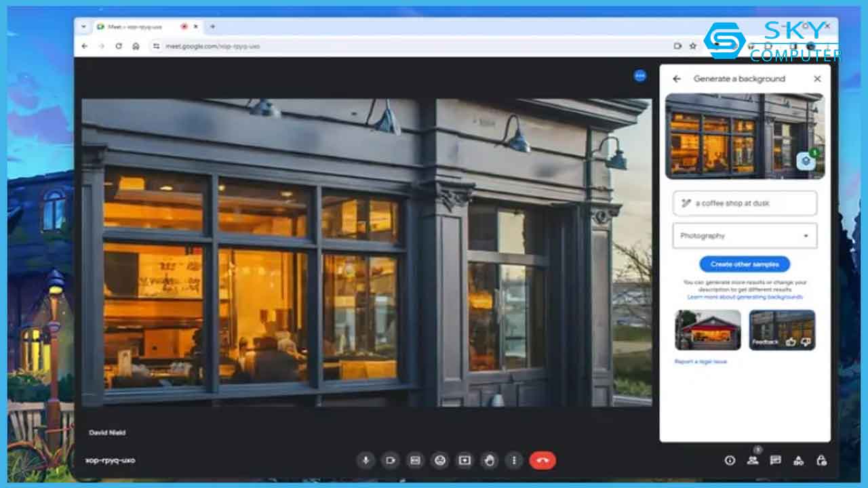Open host controls lock icon
Image resolution: width=868 pixels, height=488 pixels.
821,460
